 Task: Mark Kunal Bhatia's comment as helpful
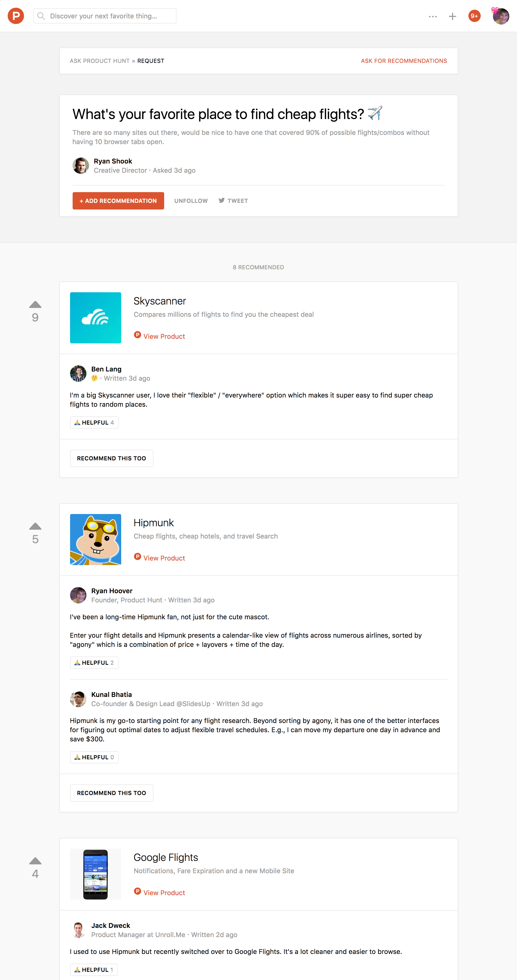click(94, 757)
